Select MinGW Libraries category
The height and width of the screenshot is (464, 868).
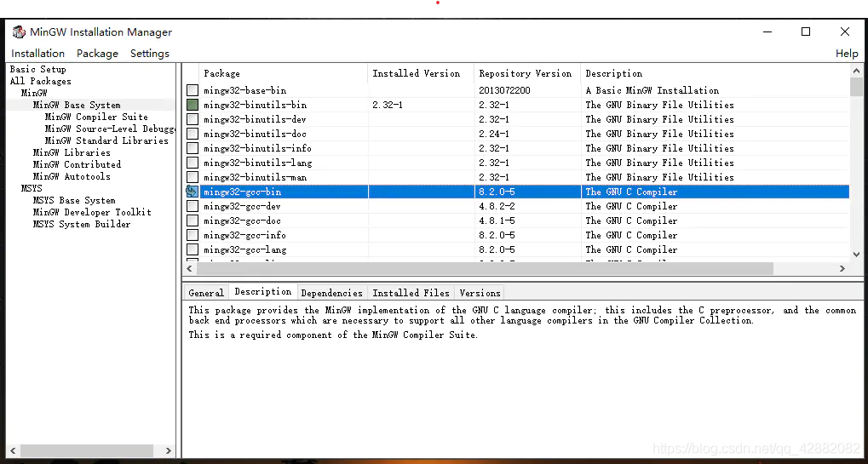[72, 152]
